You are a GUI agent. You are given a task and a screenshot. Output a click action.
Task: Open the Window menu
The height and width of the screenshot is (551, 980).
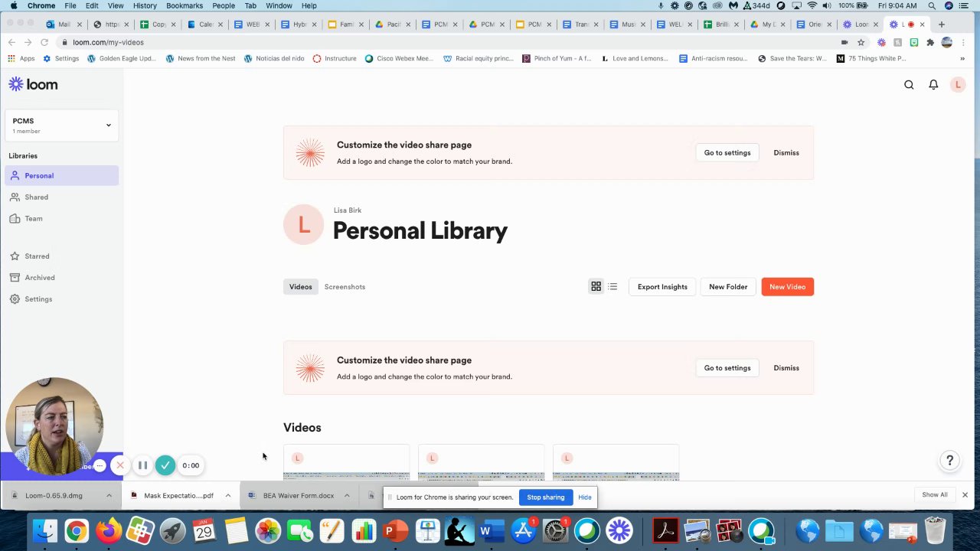tap(279, 5)
